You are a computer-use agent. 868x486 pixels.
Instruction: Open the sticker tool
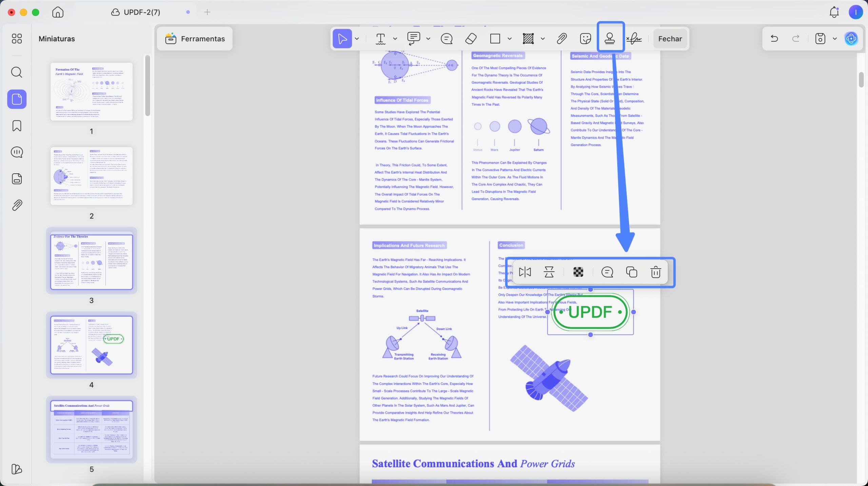[x=586, y=39]
